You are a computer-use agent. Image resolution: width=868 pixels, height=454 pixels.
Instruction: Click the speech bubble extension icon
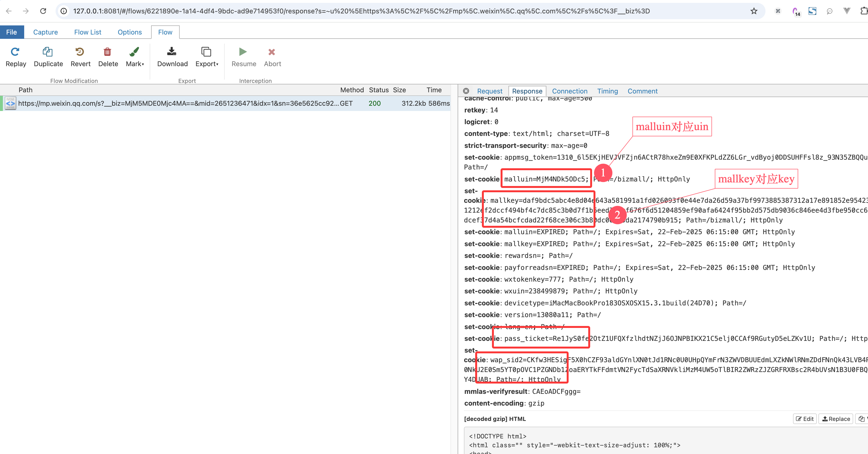click(x=830, y=11)
